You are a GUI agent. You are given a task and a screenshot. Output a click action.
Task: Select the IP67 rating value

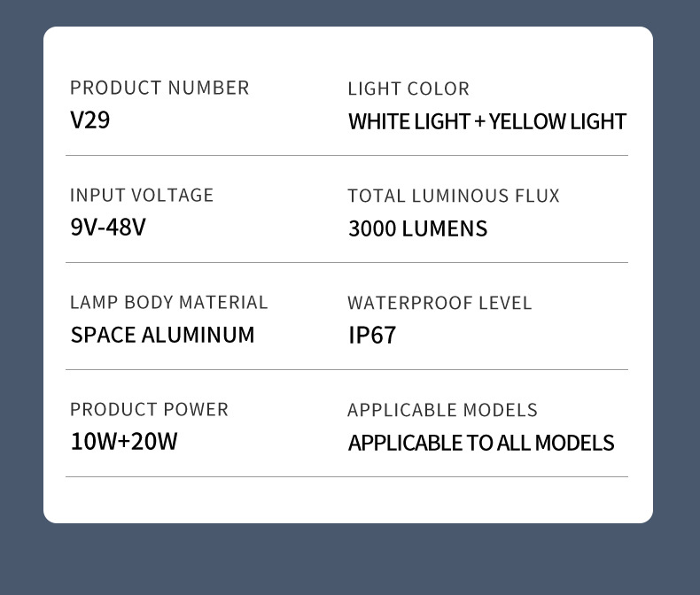tap(372, 336)
